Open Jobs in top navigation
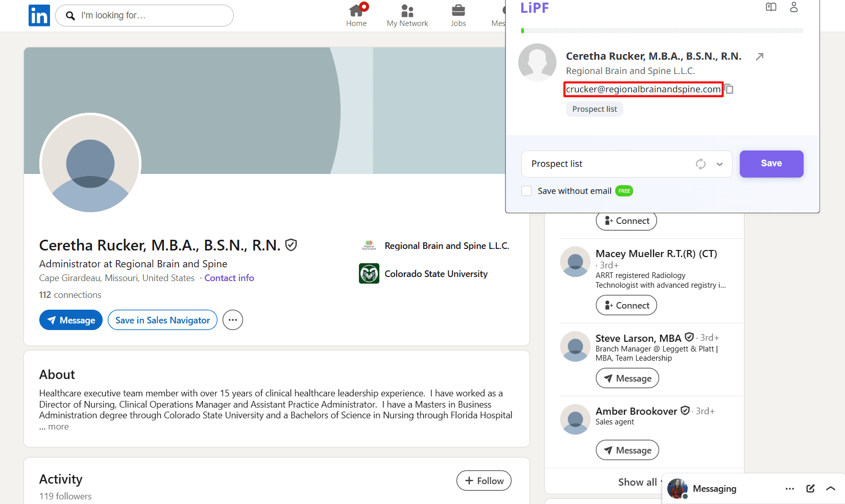Screen dimensions: 845x504 (x=458, y=15)
